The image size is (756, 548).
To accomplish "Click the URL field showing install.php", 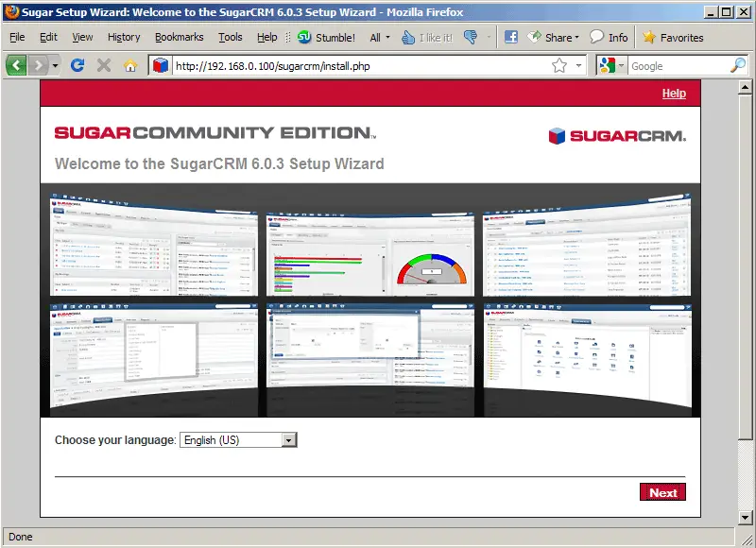I will coord(361,66).
